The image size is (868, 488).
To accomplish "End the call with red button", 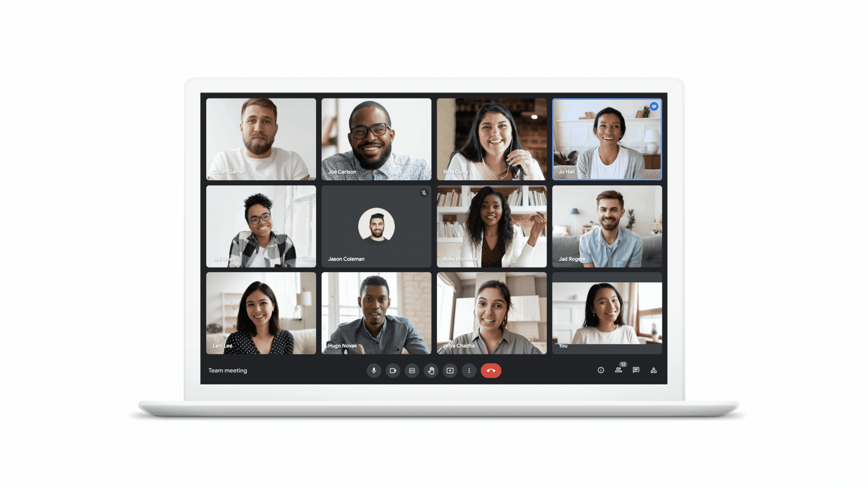I will point(492,371).
